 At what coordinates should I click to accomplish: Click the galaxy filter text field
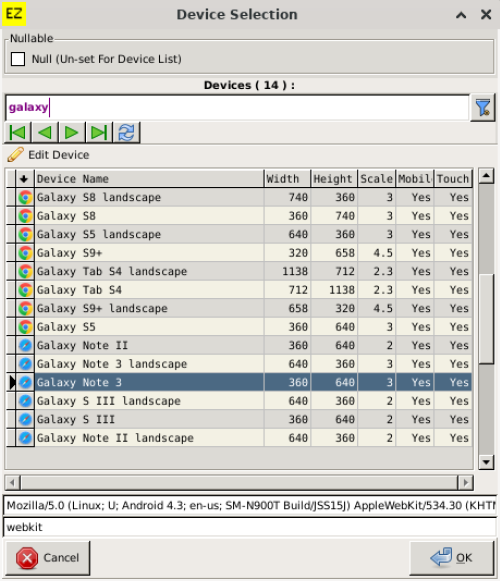[x=237, y=107]
